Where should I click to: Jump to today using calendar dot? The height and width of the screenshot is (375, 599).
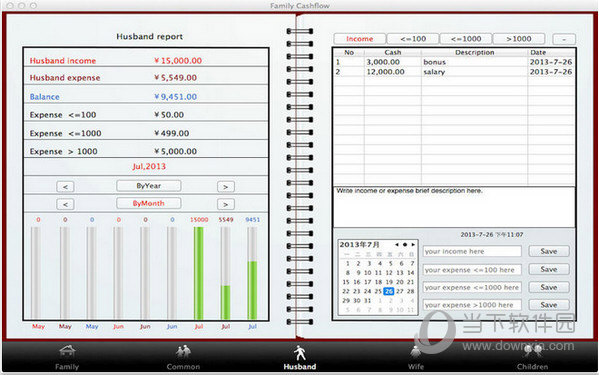pos(405,244)
